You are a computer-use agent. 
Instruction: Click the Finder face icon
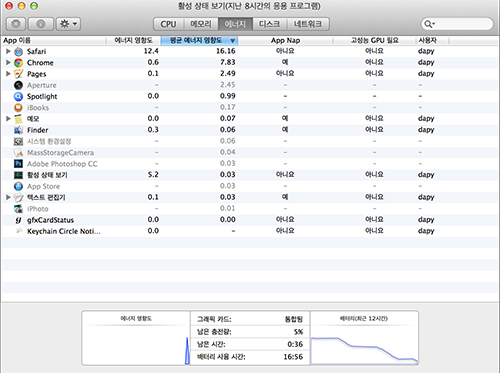coord(19,130)
